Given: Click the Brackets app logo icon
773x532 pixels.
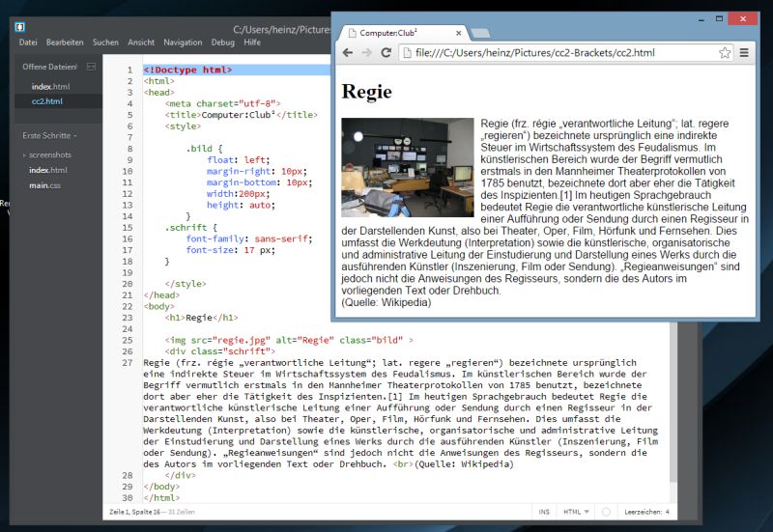Looking at the screenshot, I should [19, 26].
